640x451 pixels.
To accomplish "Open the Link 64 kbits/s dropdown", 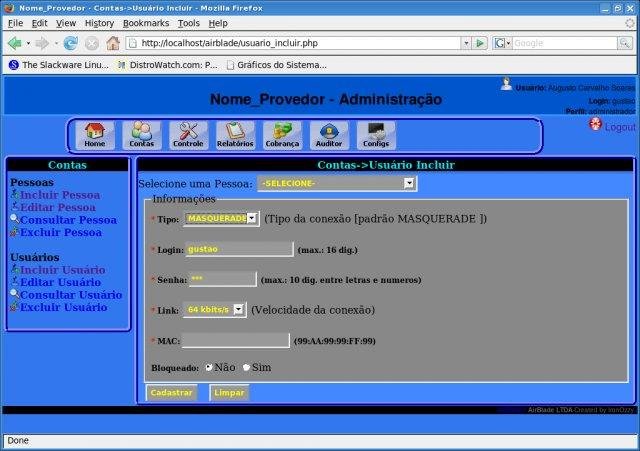I will coord(215,310).
